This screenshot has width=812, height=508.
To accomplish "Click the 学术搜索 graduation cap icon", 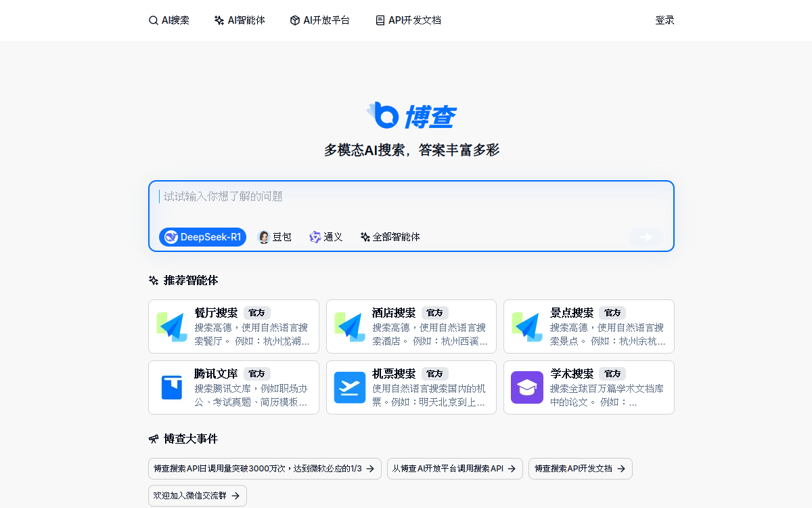I will click(527, 387).
